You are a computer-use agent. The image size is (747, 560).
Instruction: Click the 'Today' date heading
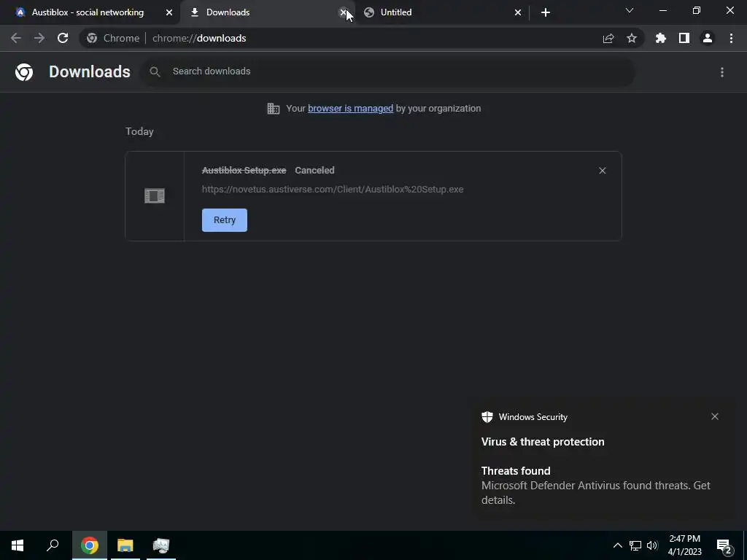pyautogui.click(x=139, y=131)
